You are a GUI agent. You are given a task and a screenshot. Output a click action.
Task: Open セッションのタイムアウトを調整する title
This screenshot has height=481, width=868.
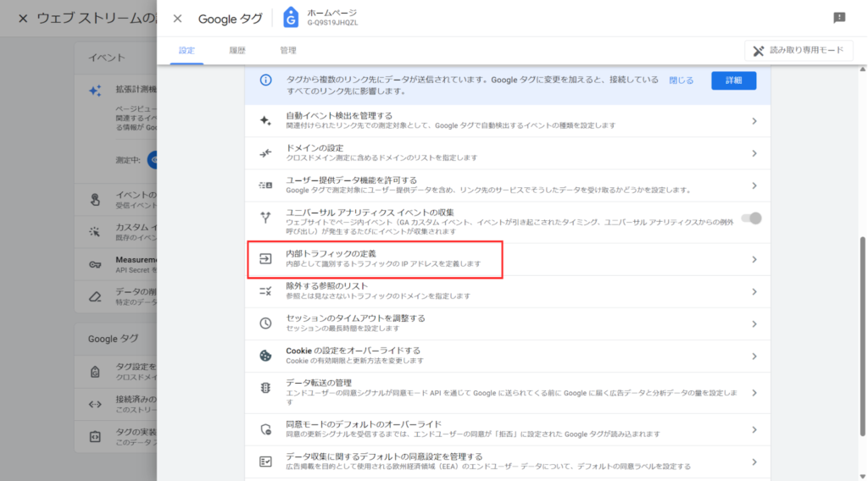[355, 318]
